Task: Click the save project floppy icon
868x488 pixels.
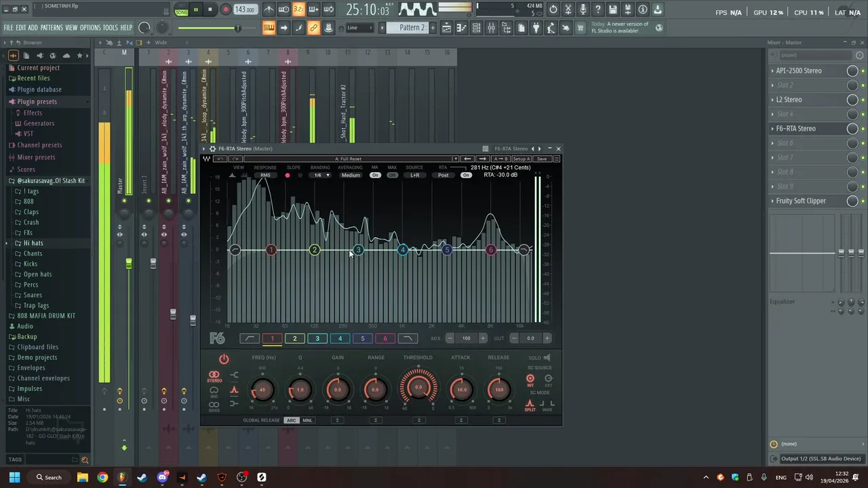Action: point(612,9)
